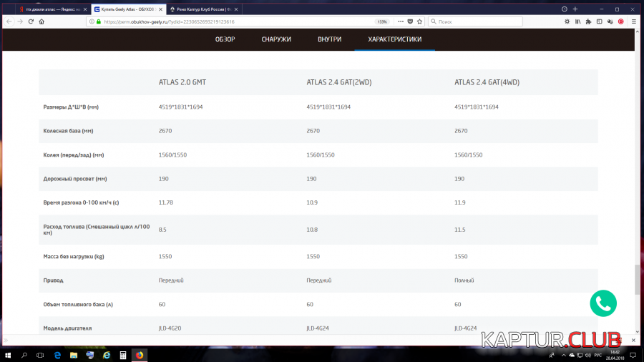Click the green phone call button
Viewport: 644px width, 362px height.
603,303
